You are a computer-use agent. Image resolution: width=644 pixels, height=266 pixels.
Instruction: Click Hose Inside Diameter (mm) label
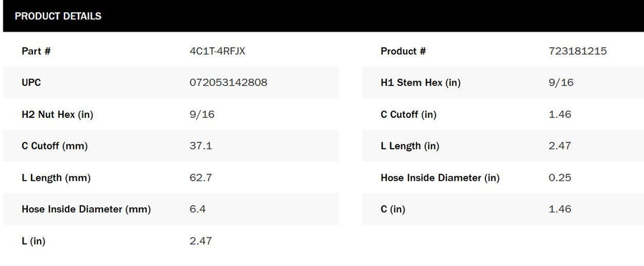point(87,210)
